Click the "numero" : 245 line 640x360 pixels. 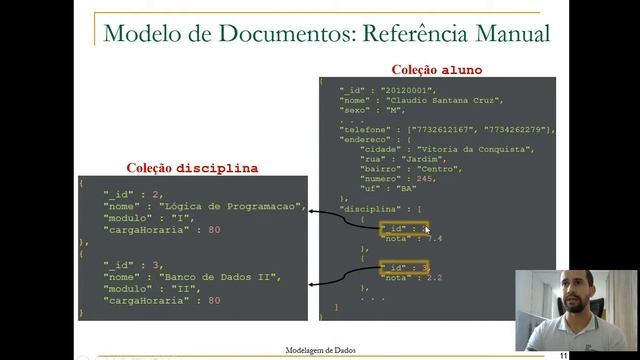[398, 179]
